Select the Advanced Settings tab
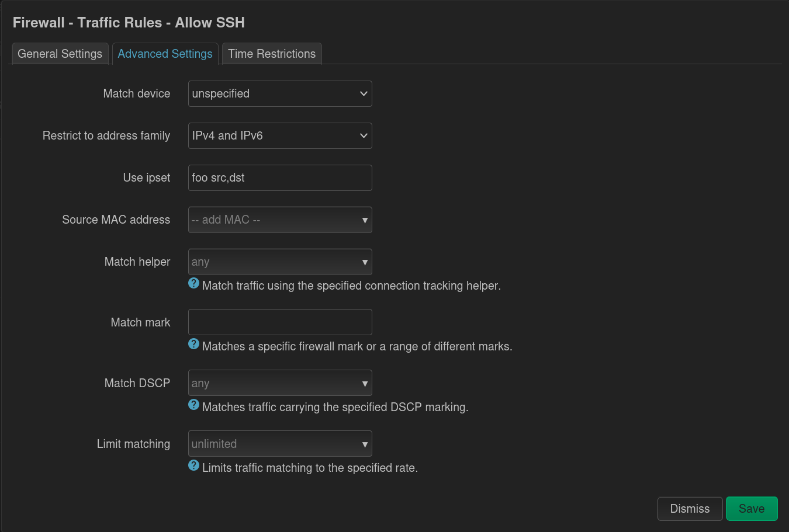This screenshot has height=532, width=789. coord(165,53)
